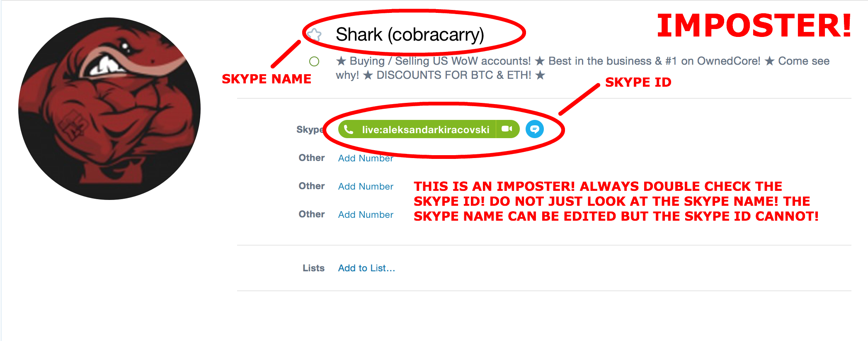The image size is (868, 341).
Task: Click the middle Add Number link
Action: coord(366,186)
